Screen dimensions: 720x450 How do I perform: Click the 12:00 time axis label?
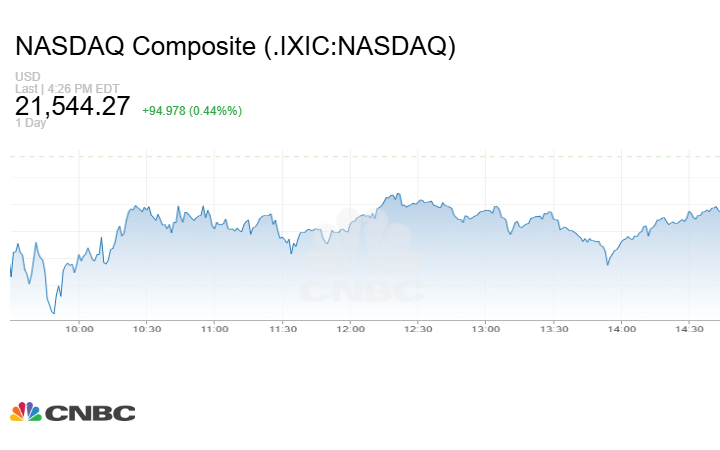pos(351,328)
